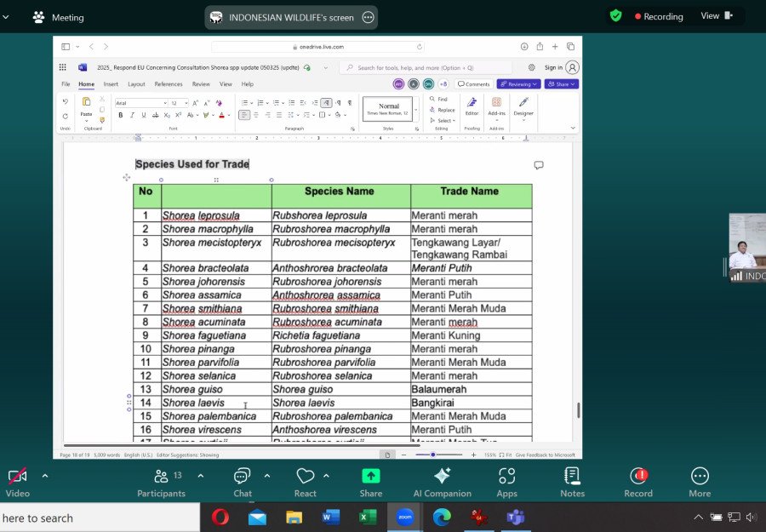Click the green Share screen icon
766x532 pixels.
point(371,477)
